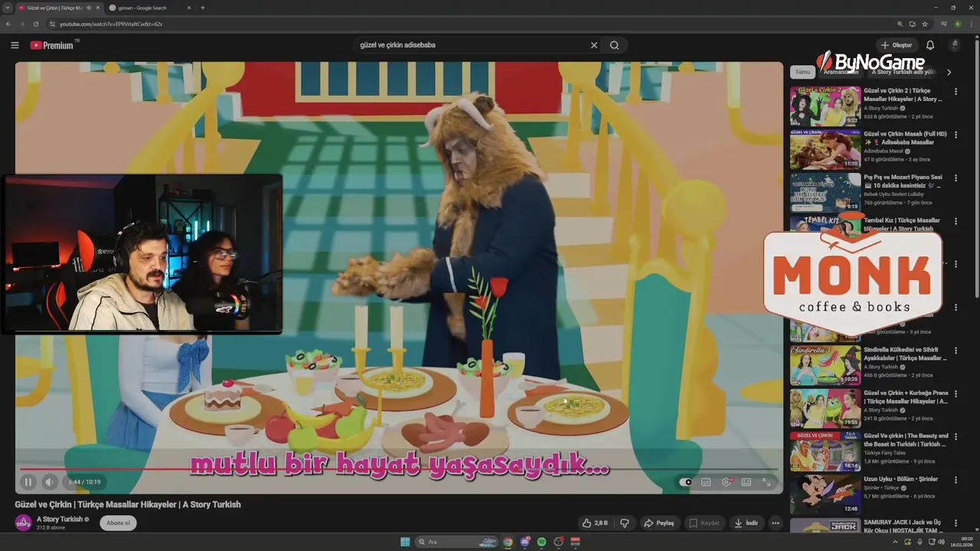Open more actions three-dot button under video
Image resolution: width=980 pixels, height=551 pixels.
pyautogui.click(x=776, y=523)
